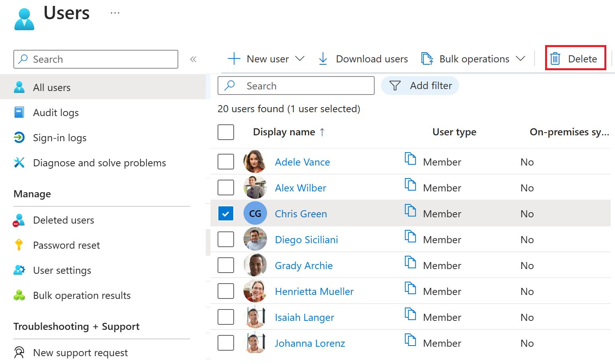
Task: Click the New user plus icon
Action: pyautogui.click(x=234, y=58)
